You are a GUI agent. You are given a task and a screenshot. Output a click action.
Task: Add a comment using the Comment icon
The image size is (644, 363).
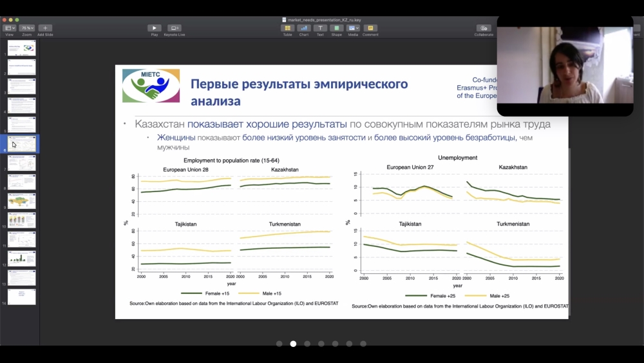[370, 28]
